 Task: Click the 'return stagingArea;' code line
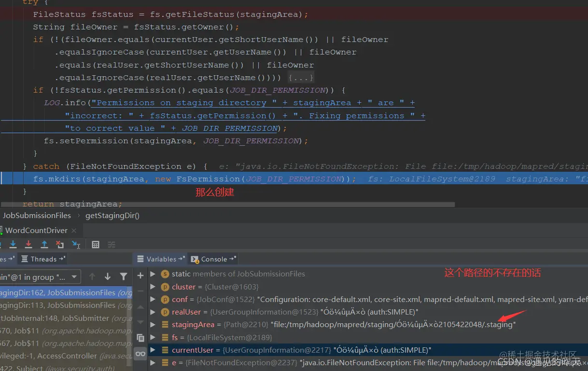(x=72, y=204)
